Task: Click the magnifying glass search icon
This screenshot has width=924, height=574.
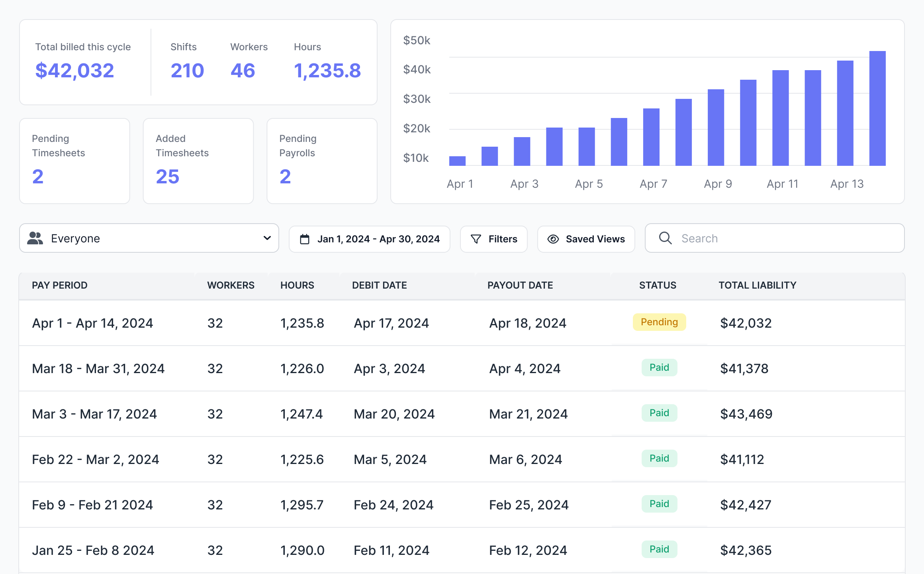Action: (665, 238)
